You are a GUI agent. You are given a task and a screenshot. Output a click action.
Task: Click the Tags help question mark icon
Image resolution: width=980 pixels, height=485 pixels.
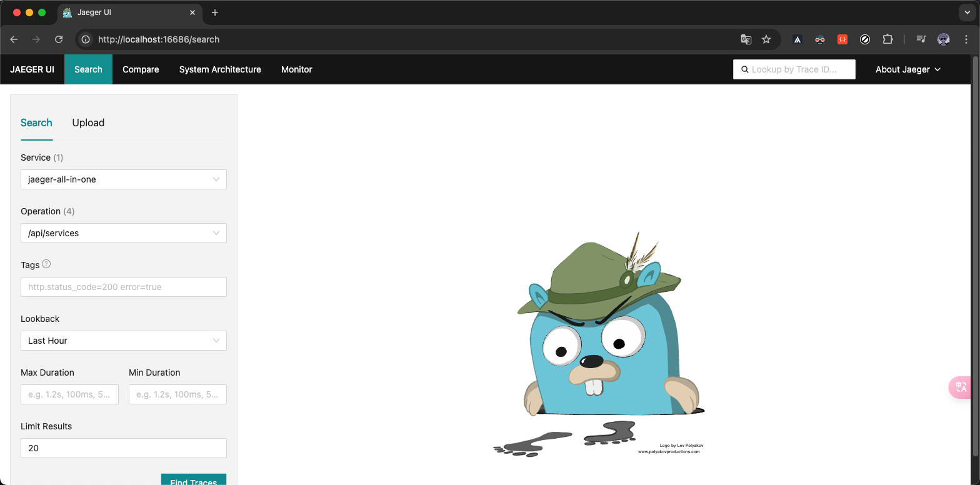tap(46, 264)
